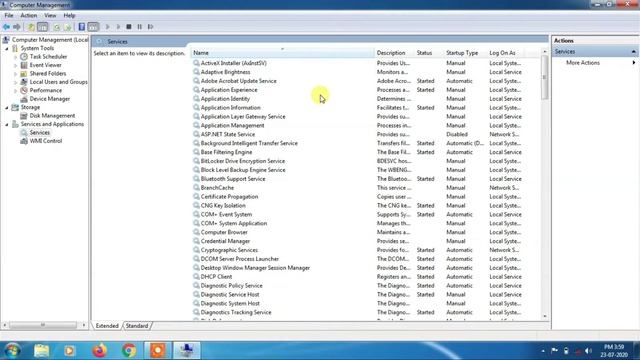The height and width of the screenshot is (360, 640).
Task: Open the File menu
Action: (x=9, y=16)
